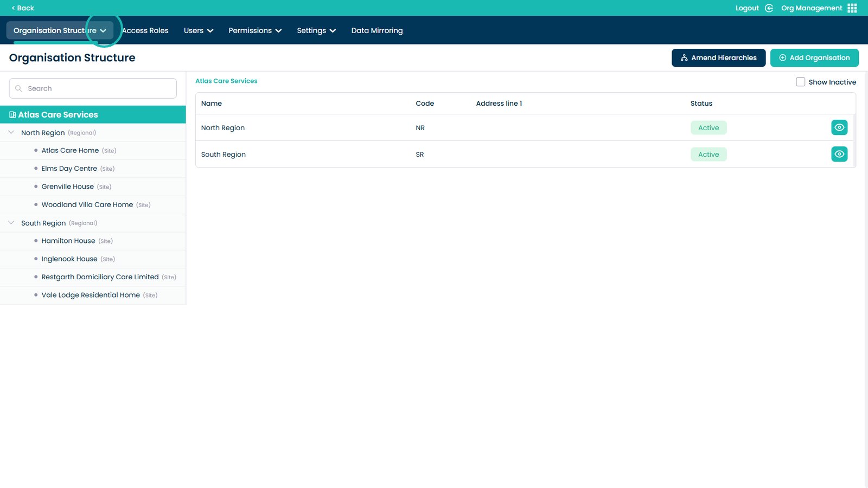
Task: Click the building icon beside Atlas Care Services
Action: pyautogui.click(x=12, y=115)
